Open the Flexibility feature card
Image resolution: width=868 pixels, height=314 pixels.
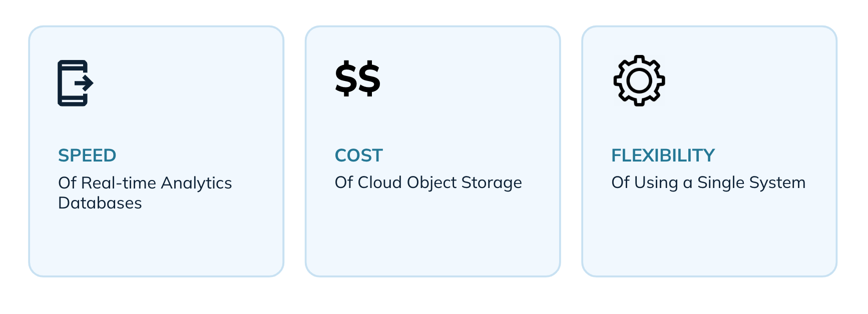coord(709,151)
